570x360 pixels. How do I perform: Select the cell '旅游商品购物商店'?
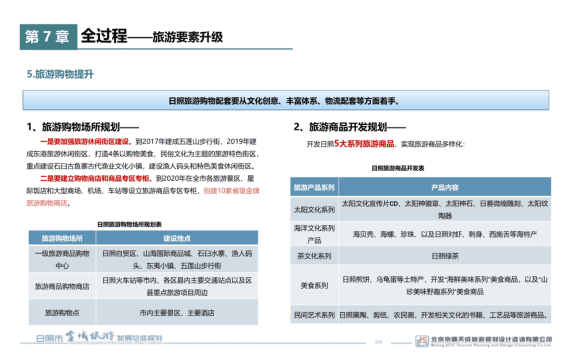click(62, 286)
